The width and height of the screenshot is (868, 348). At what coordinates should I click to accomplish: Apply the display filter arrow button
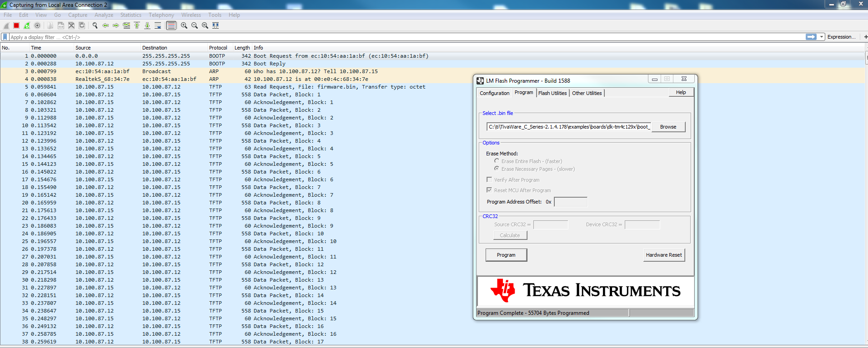click(x=811, y=37)
